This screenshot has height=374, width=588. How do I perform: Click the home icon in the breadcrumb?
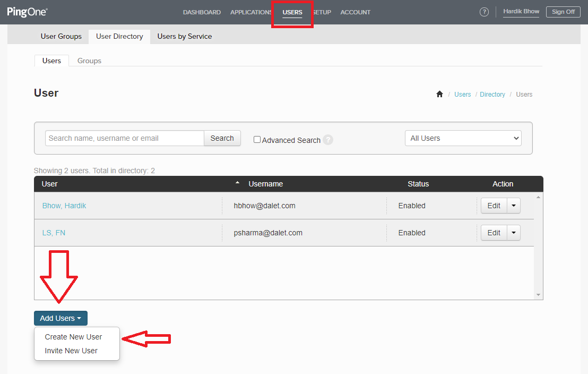439,94
